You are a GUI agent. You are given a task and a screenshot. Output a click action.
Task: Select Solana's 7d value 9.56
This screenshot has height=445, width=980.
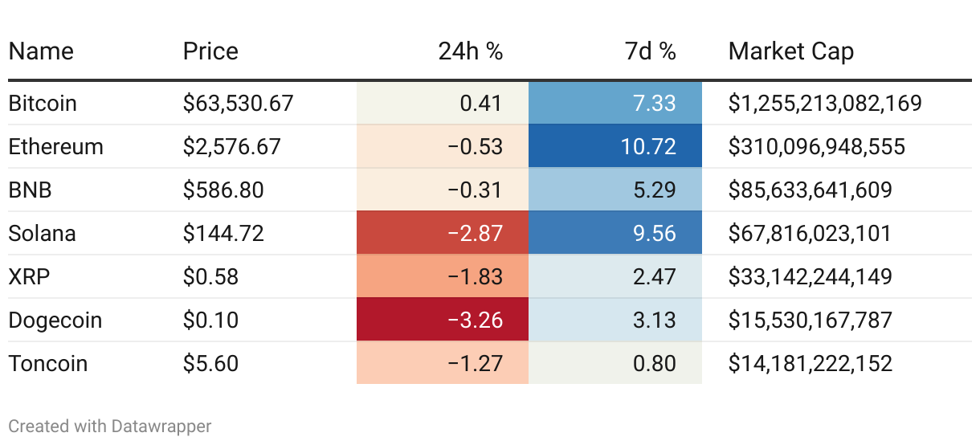pos(615,233)
